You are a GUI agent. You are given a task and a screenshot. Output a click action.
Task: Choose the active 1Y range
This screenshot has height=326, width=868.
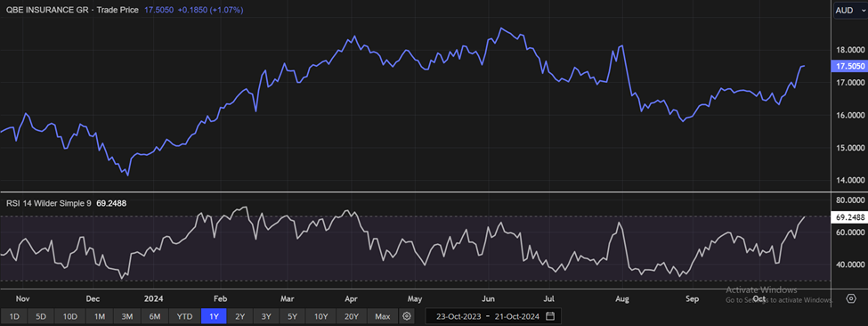click(x=213, y=316)
